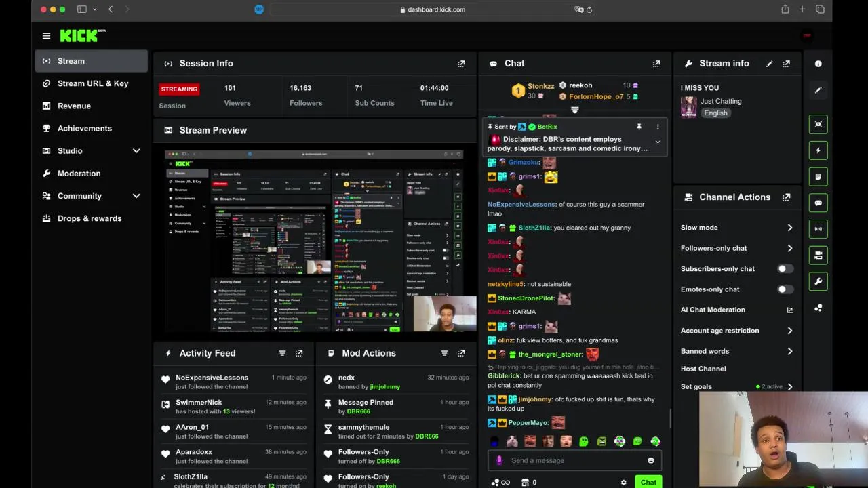
Task: Click the purple microphone icon in chat input
Action: (x=500, y=460)
